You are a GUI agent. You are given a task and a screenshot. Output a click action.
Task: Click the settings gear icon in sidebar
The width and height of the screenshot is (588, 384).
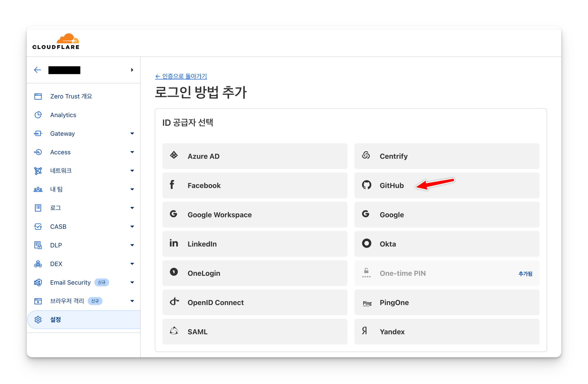pyautogui.click(x=38, y=320)
